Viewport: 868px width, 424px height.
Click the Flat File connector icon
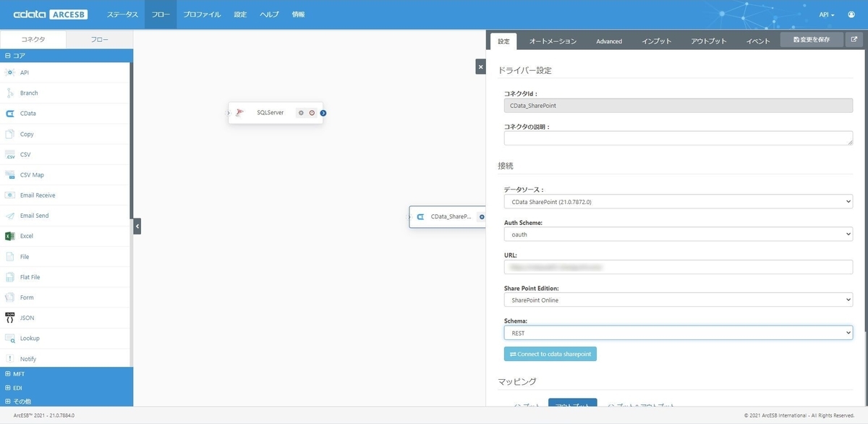(10, 277)
